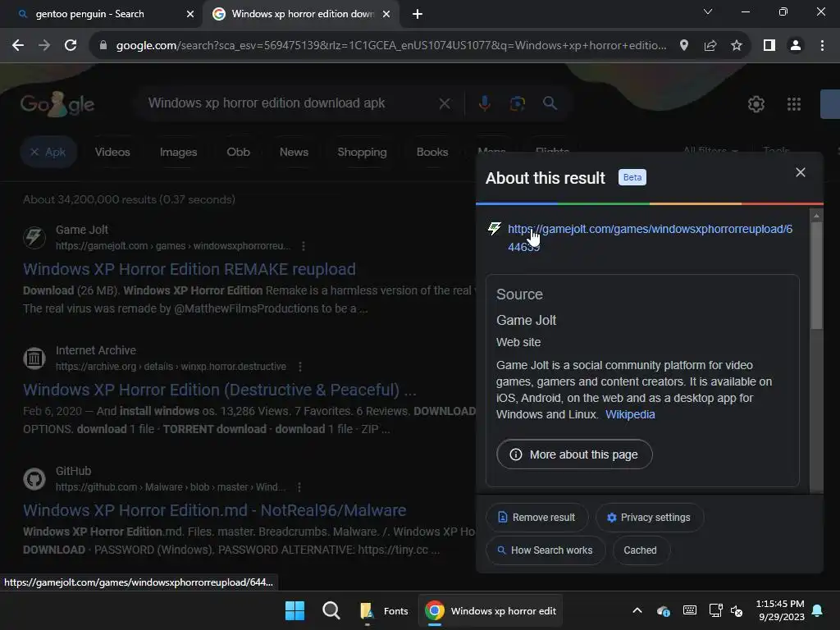This screenshot has height=630, width=840.
Task: Open the Windows Start menu
Action: pos(294,610)
